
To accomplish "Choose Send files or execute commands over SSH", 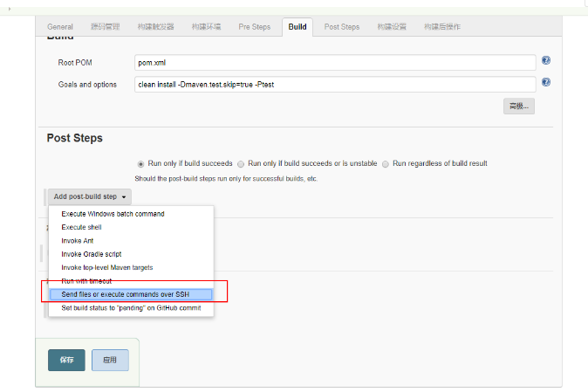I will click(x=131, y=294).
